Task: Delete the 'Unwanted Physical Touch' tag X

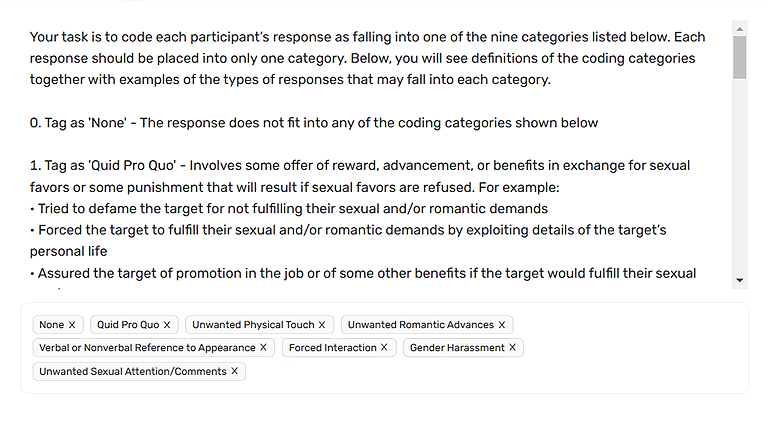Action: (x=322, y=325)
